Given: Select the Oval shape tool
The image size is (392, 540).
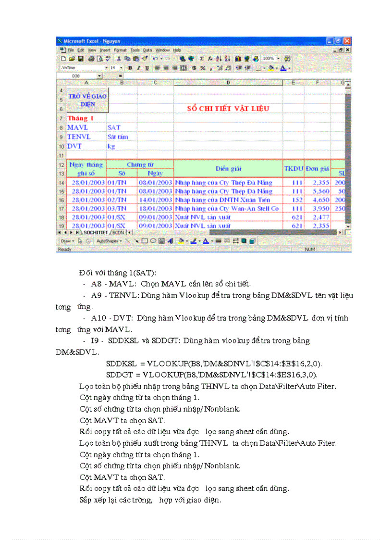Looking at the screenshot, I should click(153, 240).
